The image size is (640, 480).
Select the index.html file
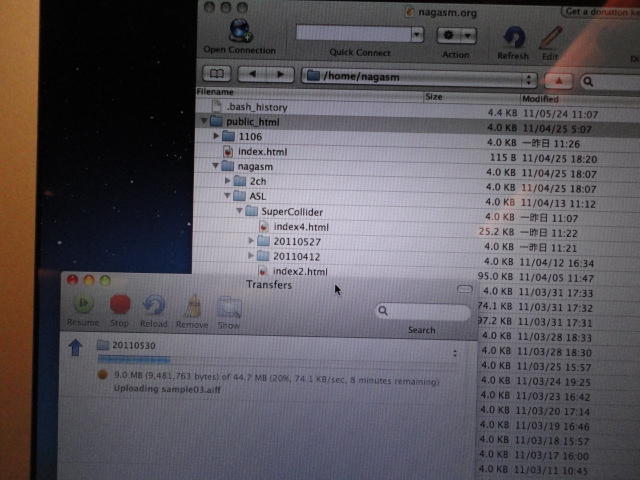pyautogui.click(x=262, y=152)
